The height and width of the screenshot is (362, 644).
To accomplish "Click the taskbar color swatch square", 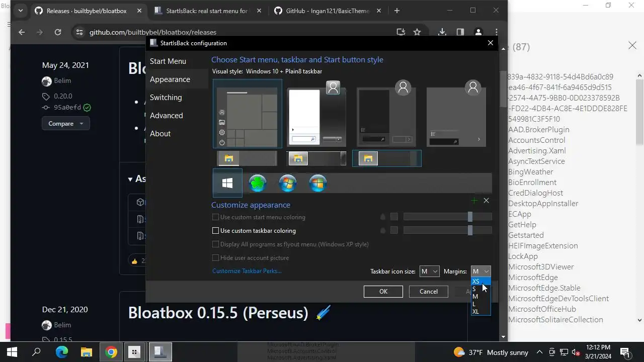I will 394,230.
